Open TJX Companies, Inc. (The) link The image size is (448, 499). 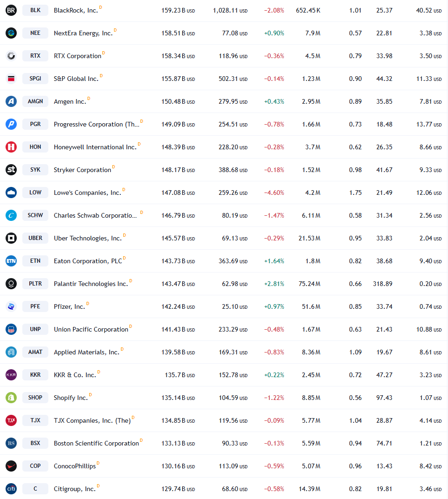[92, 421]
